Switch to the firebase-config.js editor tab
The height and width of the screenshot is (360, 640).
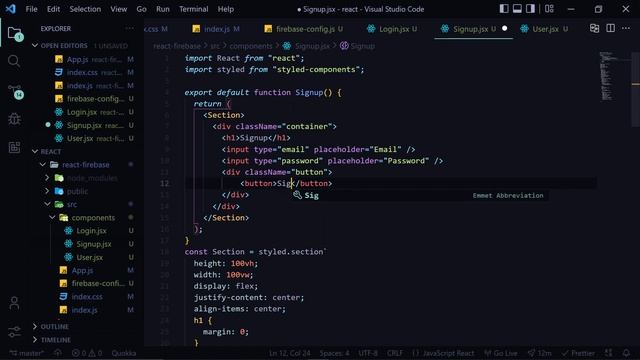pyautogui.click(x=304, y=29)
